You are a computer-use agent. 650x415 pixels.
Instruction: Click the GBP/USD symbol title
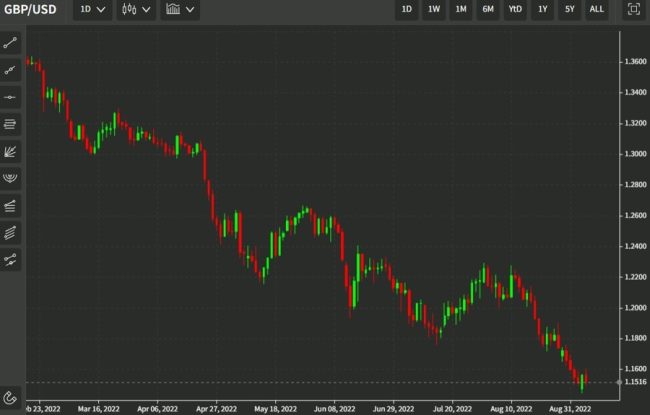pyautogui.click(x=30, y=9)
